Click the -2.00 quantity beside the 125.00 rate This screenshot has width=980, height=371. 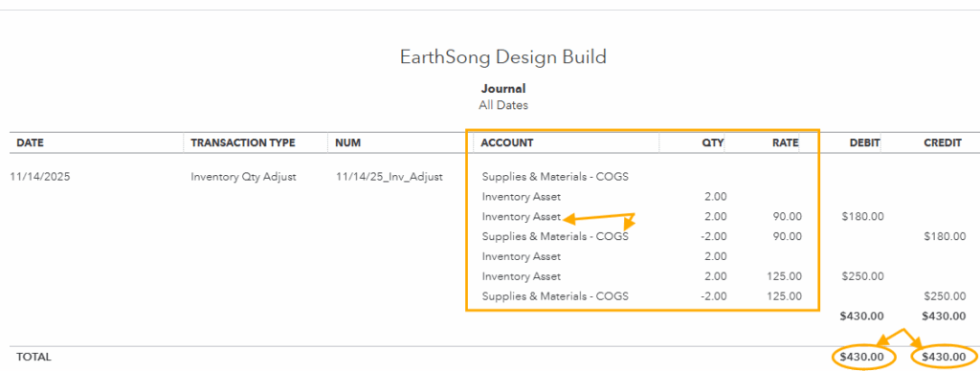[713, 296]
